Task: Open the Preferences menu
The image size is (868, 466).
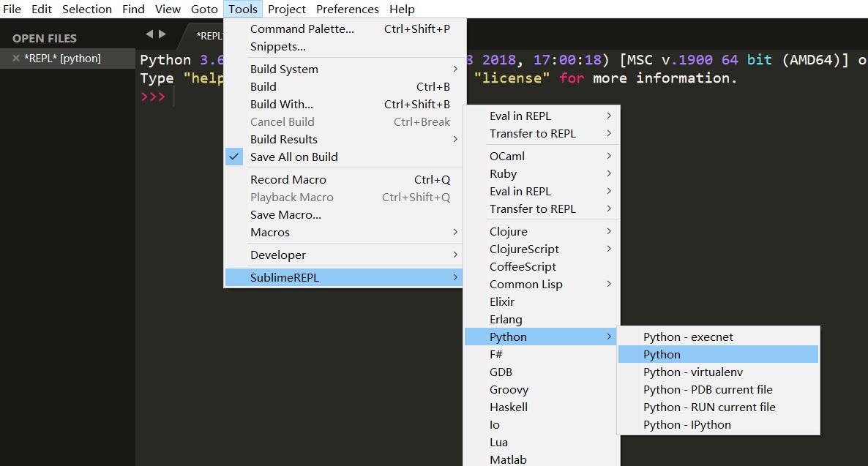Action: (347, 9)
